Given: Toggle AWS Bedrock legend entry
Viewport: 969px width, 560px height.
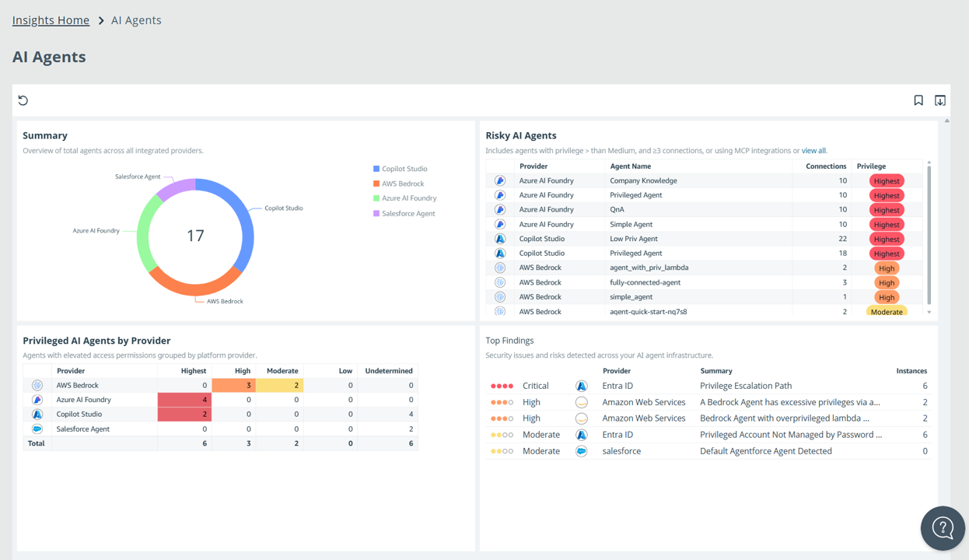Looking at the screenshot, I should tap(398, 184).
